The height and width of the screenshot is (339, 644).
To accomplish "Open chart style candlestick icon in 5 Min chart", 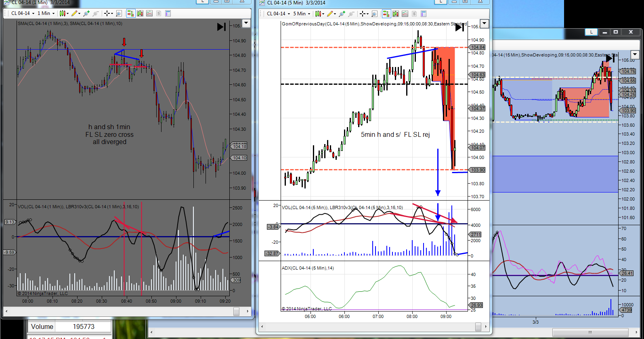I will pos(318,14).
